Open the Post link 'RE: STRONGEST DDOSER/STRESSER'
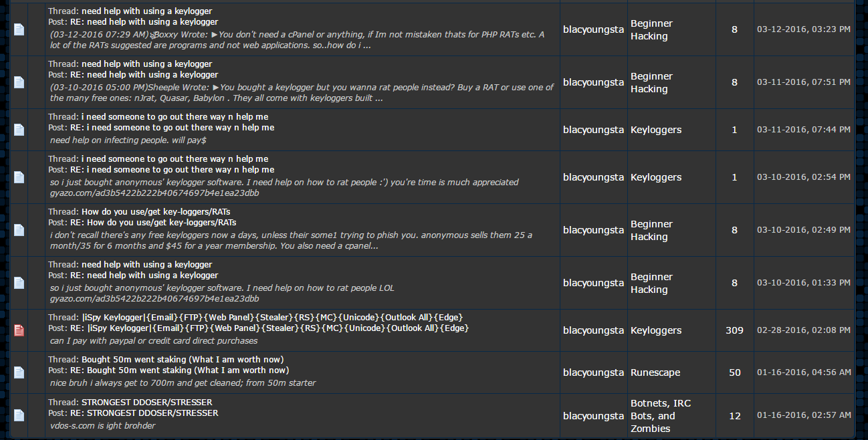868x440 pixels. pyautogui.click(x=144, y=413)
